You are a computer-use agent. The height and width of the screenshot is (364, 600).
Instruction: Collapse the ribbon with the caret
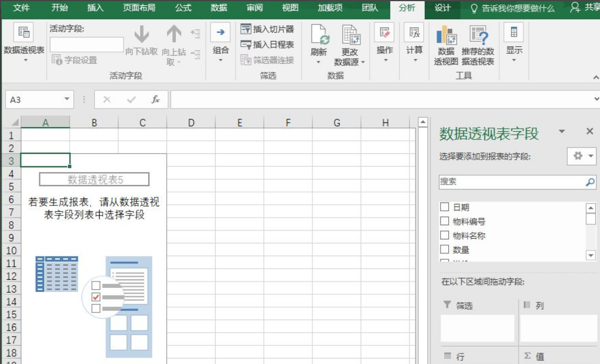(596, 77)
